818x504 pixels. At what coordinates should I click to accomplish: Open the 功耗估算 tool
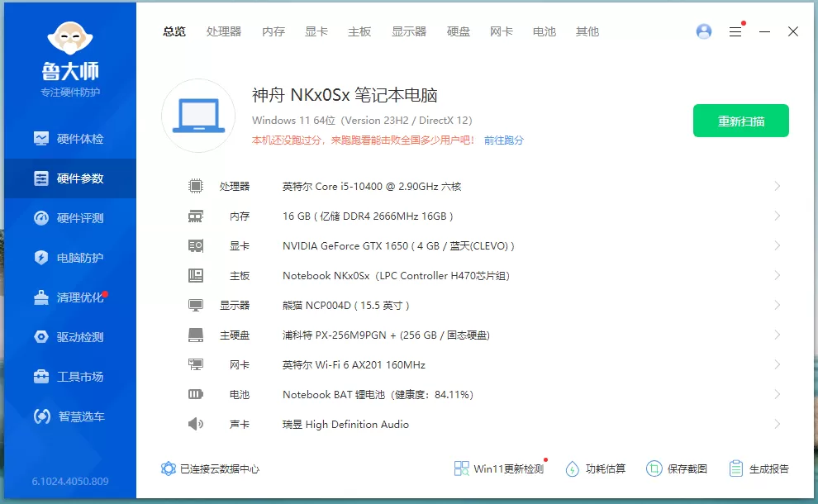pyautogui.click(x=597, y=468)
